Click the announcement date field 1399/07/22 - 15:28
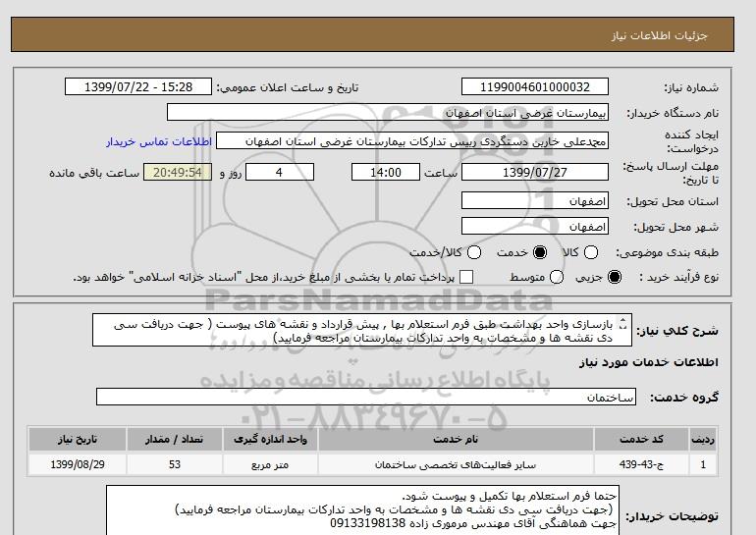The image size is (756, 535). pyautogui.click(x=138, y=86)
